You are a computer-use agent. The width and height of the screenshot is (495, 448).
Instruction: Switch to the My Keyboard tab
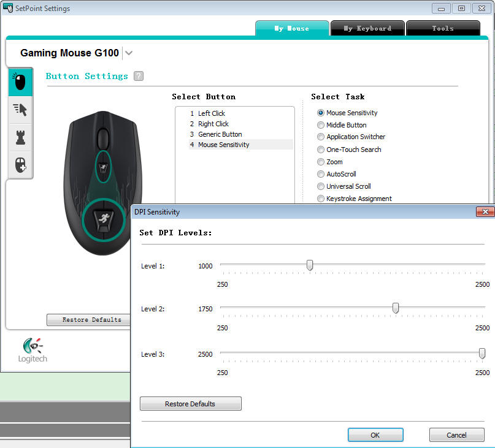[x=367, y=28]
